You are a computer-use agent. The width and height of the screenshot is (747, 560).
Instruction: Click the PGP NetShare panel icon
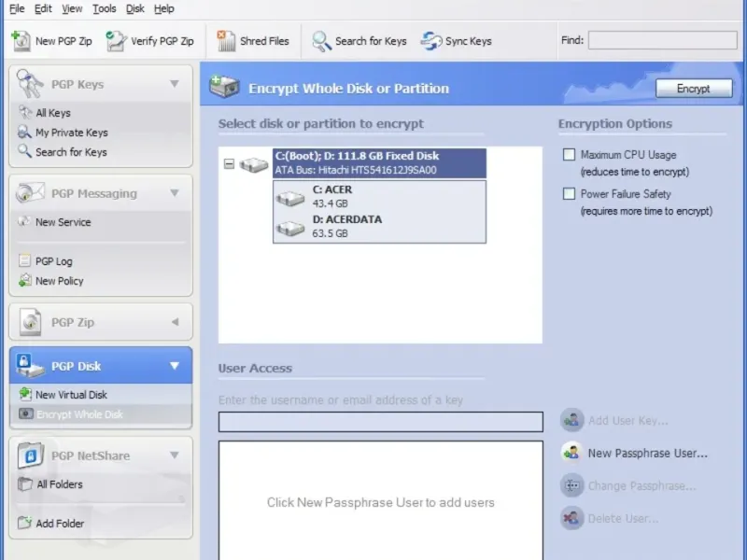[31, 455]
